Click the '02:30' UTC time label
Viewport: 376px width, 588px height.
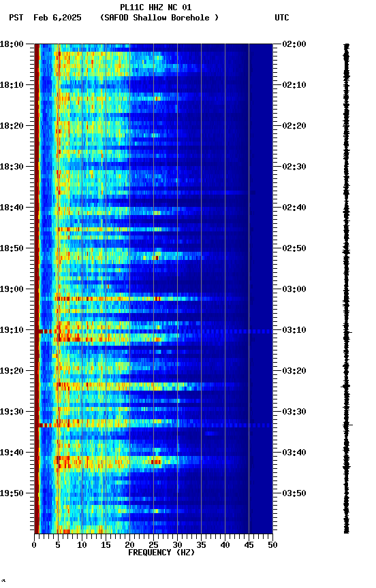point(294,167)
